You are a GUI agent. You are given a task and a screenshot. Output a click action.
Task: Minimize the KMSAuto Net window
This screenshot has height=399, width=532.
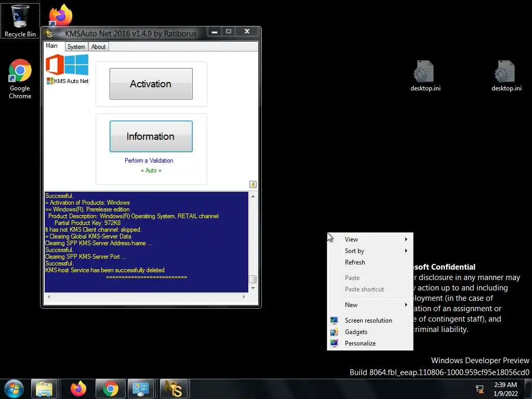[215, 32]
